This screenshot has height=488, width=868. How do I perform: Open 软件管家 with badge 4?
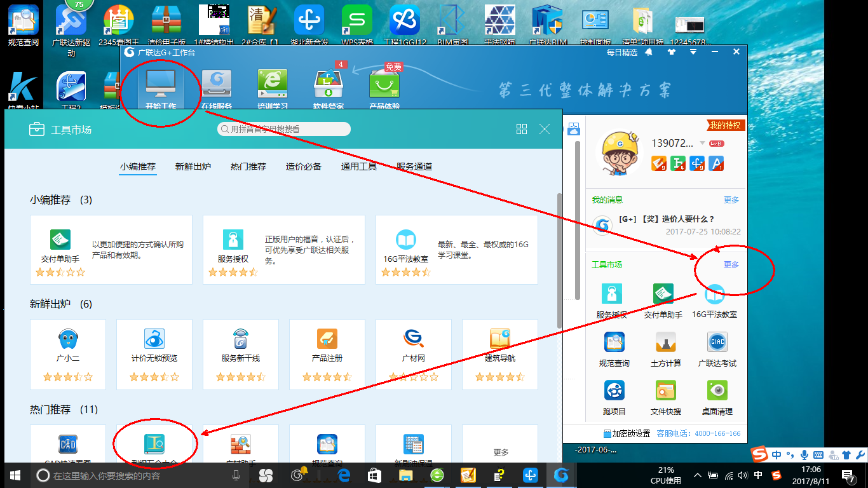tap(329, 88)
